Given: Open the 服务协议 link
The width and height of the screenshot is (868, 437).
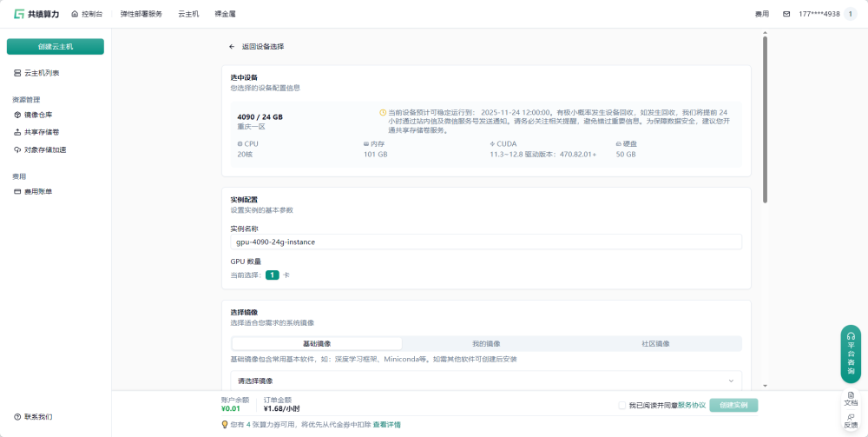Looking at the screenshot, I should (692, 406).
